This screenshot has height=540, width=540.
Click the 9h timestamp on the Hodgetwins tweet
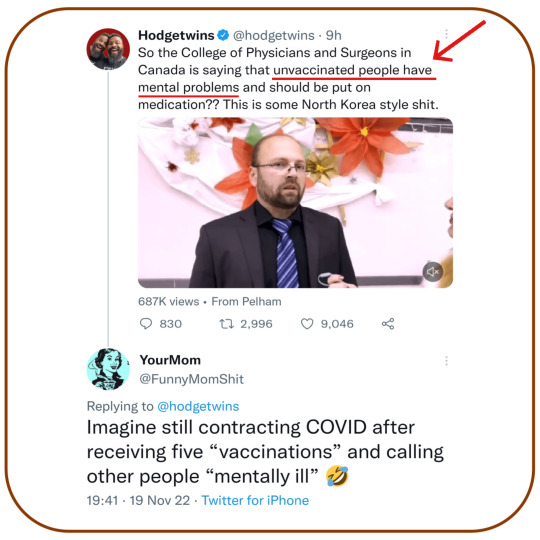click(334, 35)
